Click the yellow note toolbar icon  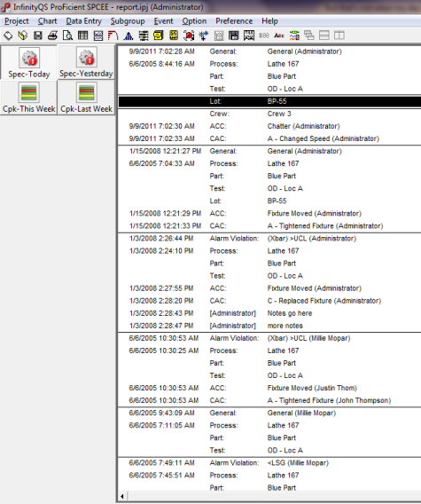pyautogui.click(x=159, y=35)
